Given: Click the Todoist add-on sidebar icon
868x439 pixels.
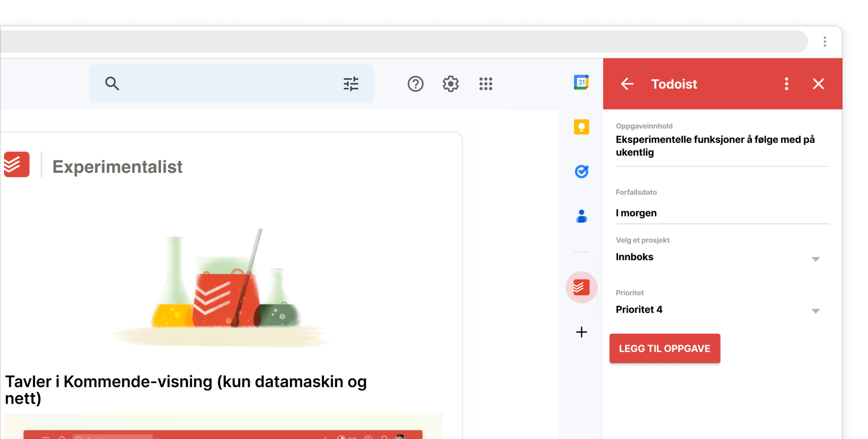Looking at the screenshot, I should click(581, 287).
